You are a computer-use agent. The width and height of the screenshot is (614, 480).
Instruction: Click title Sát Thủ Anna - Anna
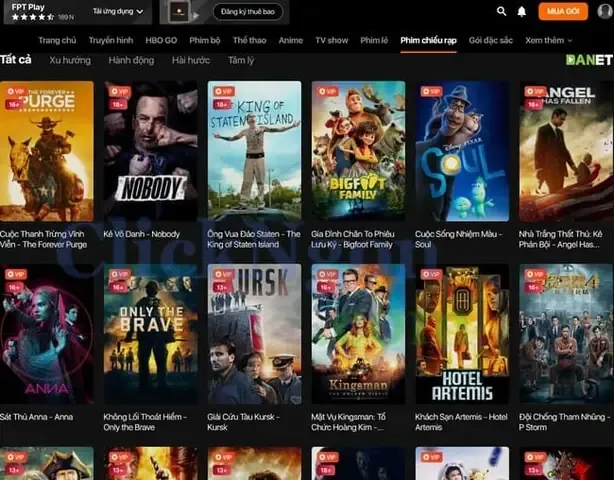(x=36, y=417)
